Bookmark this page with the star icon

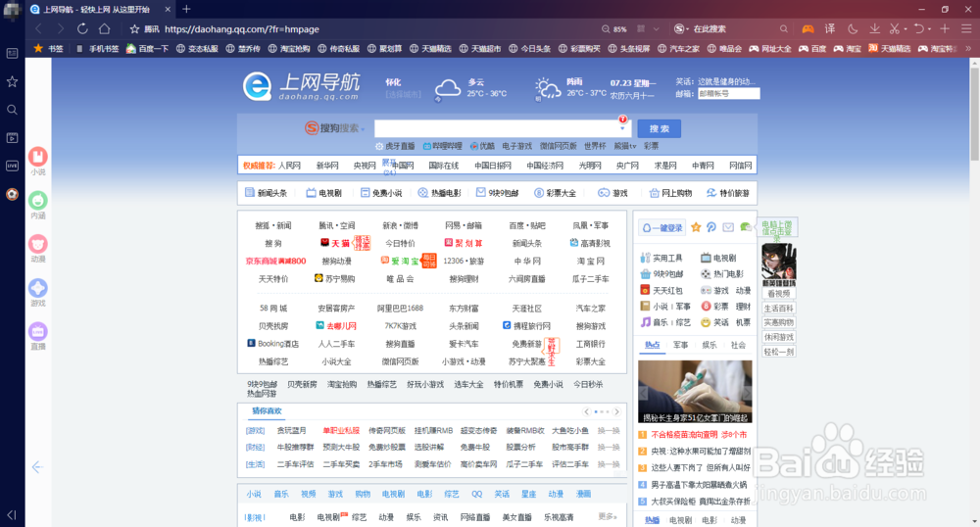tap(134, 28)
